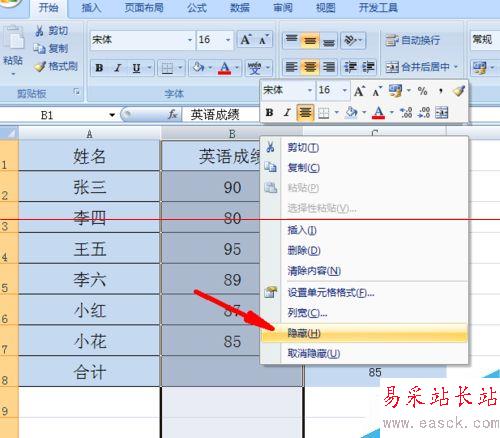Screen dimensions: 500x438
Task: Click mini toolbar format painter brush
Action: (459, 90)
